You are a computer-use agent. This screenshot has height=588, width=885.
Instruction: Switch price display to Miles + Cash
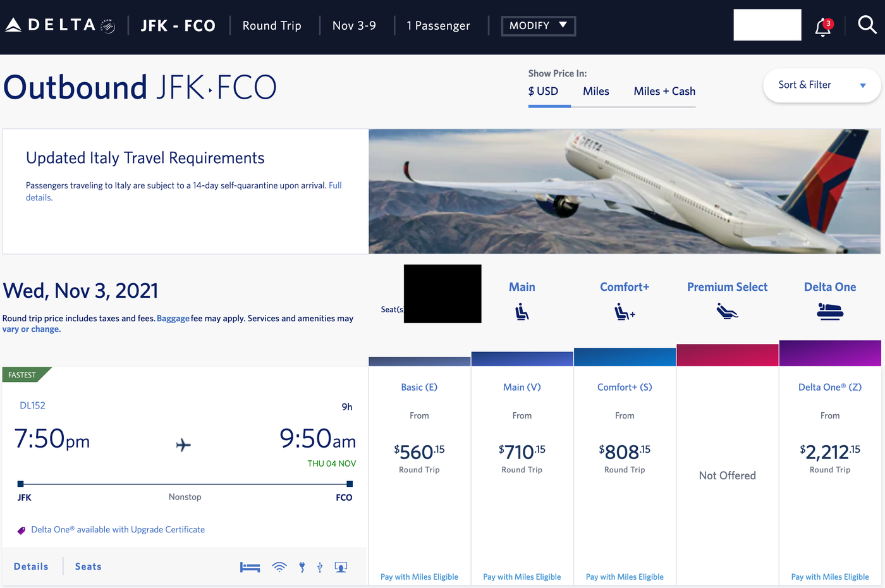[664, 91]
